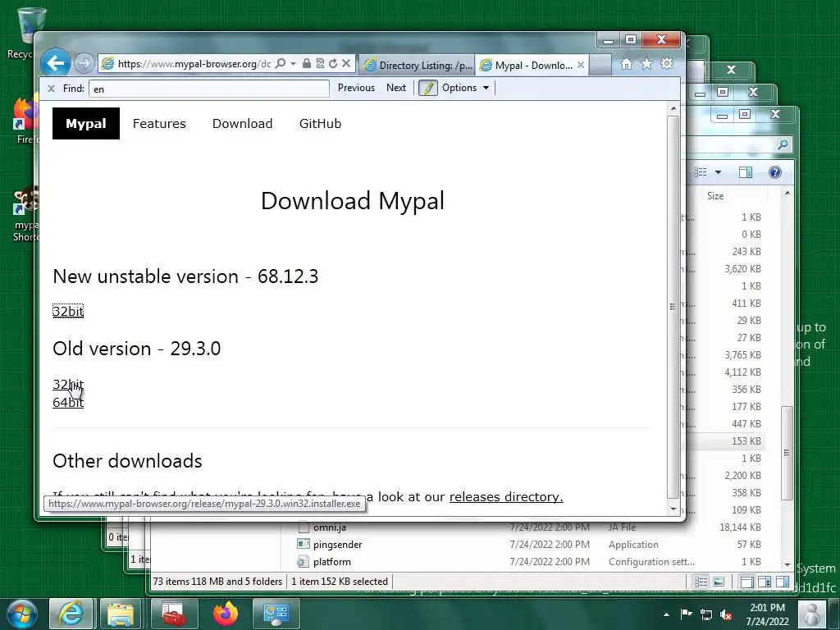Open the Features page link
Image resolution: width=840 pixels, height=630 pixels.
(159, 124)
